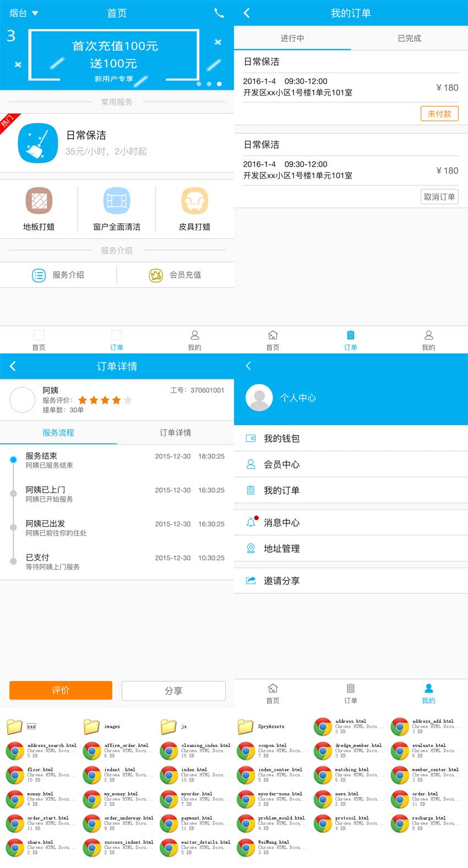Select the 窗户全面清洁 window cleaning icon
Image resolution: width=468 pixels, height=868 pixels.
click(x=117, y=201)
